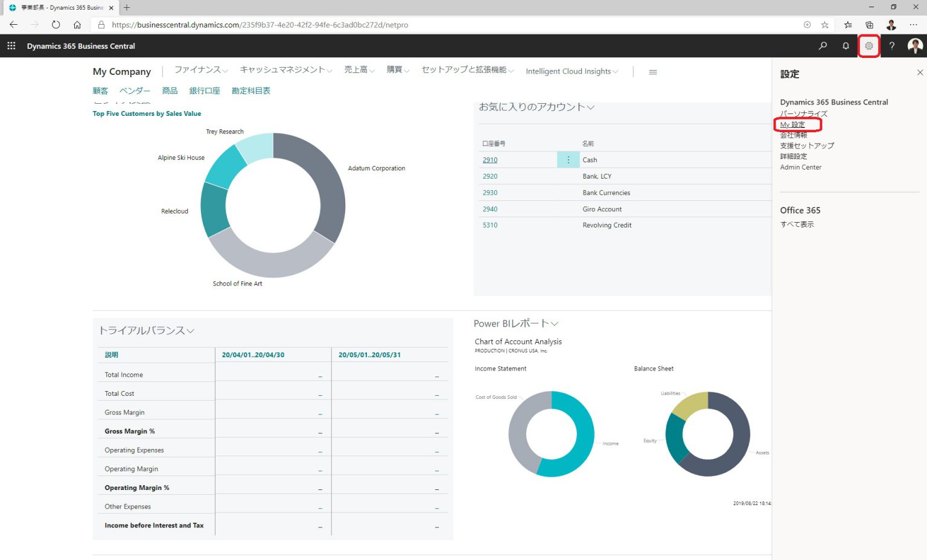Select パーソナライズ in settings panel

(804, 113)
